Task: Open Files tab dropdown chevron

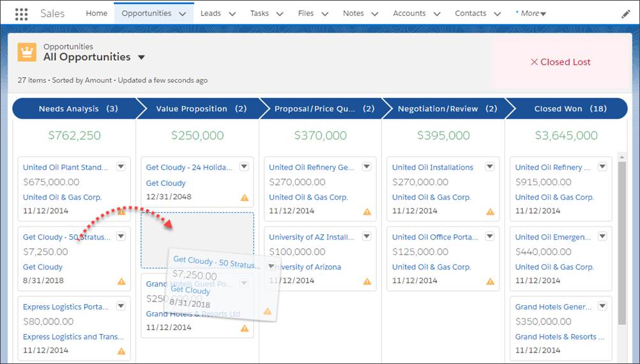Action: click(325, 14)
